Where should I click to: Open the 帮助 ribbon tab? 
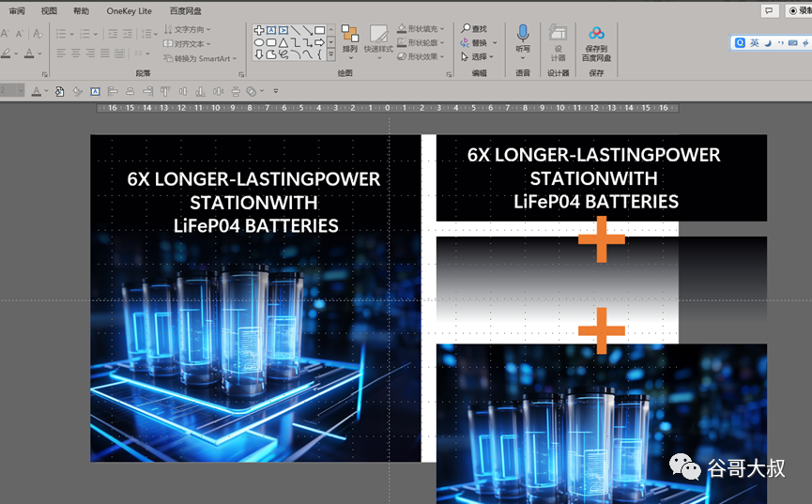pos(81,11)
